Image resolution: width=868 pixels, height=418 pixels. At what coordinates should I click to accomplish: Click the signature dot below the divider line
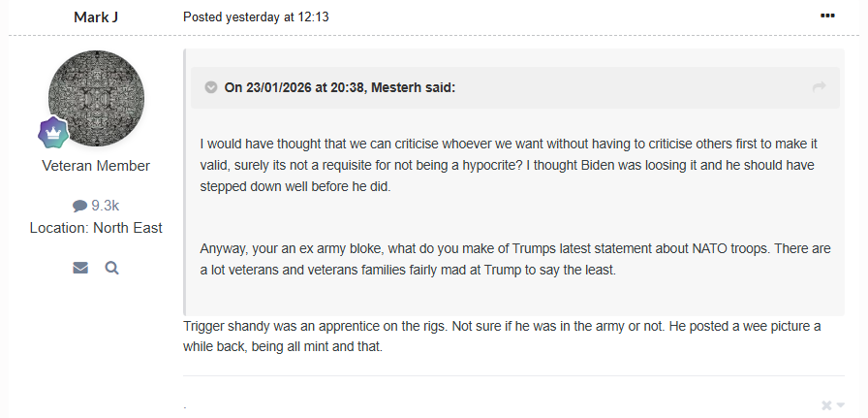[x=185, y=407]
